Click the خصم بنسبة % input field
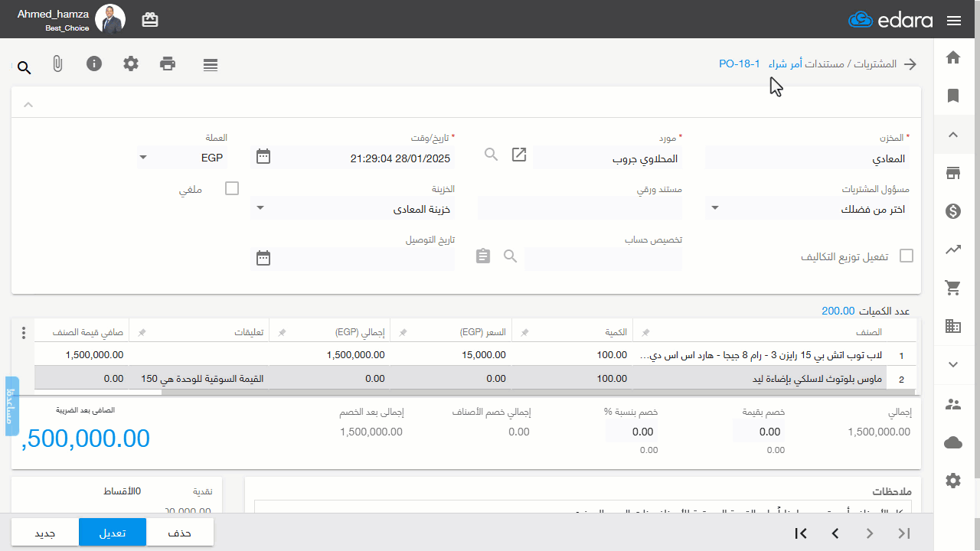980x551 pixels. tap(631, 432)
